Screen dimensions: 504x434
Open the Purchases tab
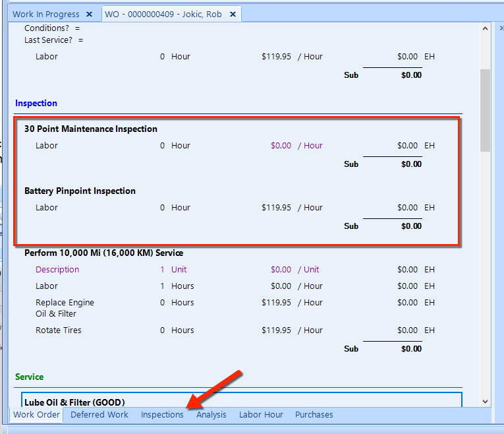tap(314, 414)
